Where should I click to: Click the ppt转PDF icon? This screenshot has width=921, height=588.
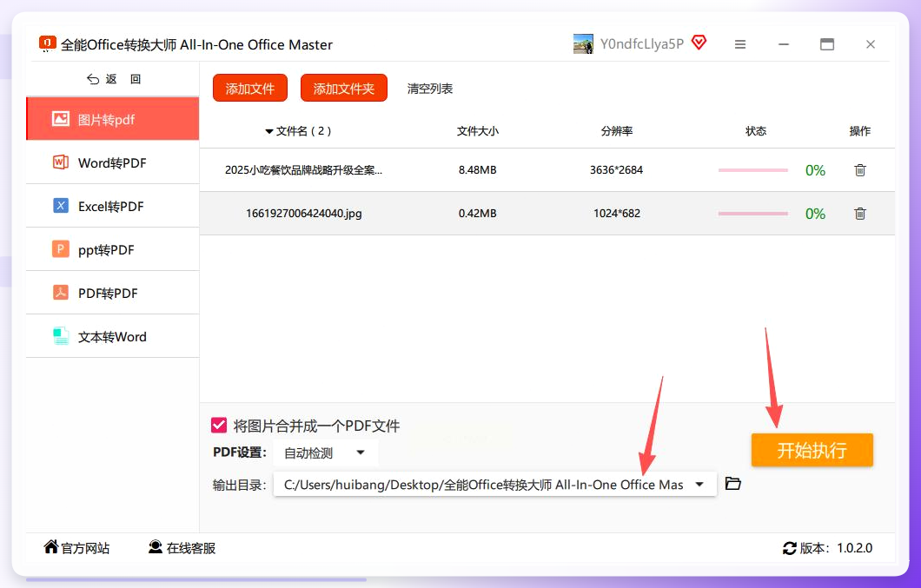[x=61, y=249]
